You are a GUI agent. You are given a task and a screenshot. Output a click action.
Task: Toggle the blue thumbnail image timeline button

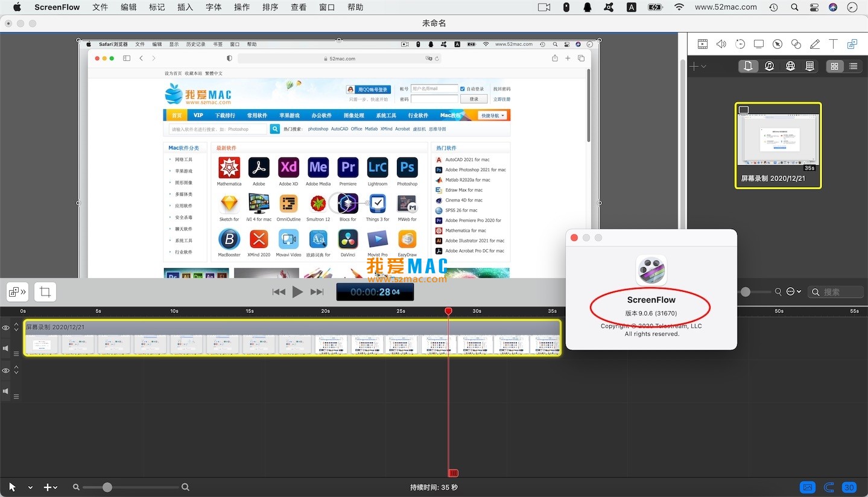pos(808,487)
